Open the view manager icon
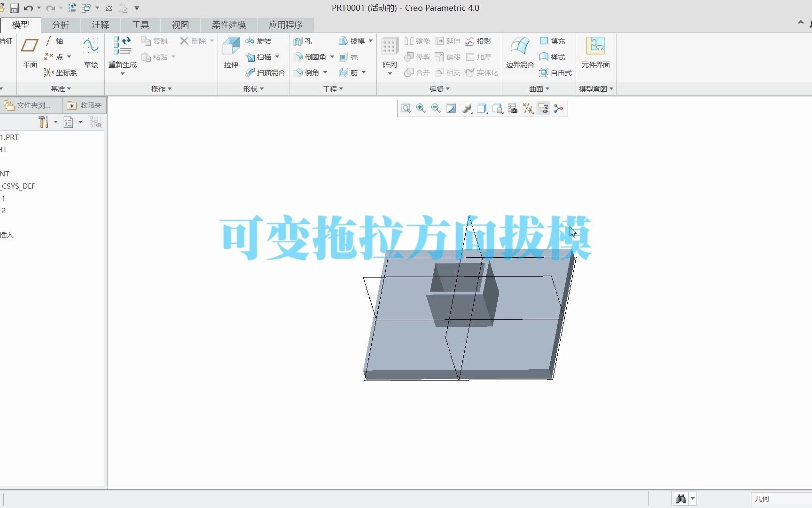 (x=513, y=109)
